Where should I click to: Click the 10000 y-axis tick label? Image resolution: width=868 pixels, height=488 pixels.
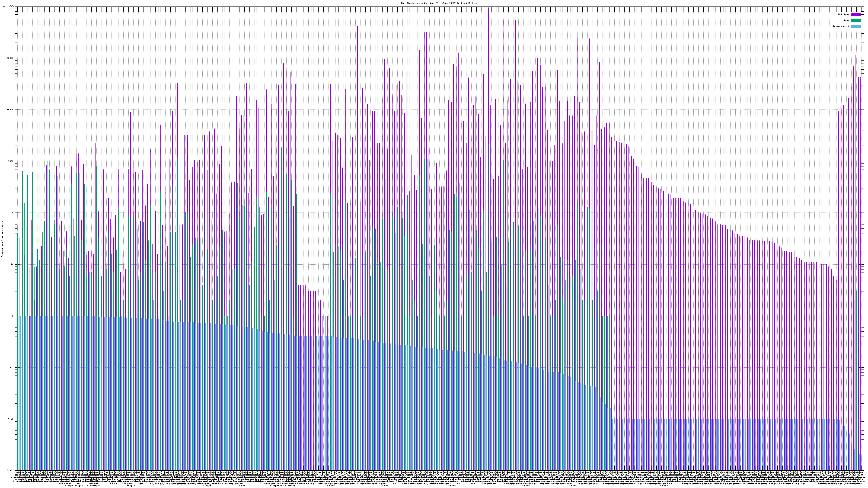(x=10, y=110)
